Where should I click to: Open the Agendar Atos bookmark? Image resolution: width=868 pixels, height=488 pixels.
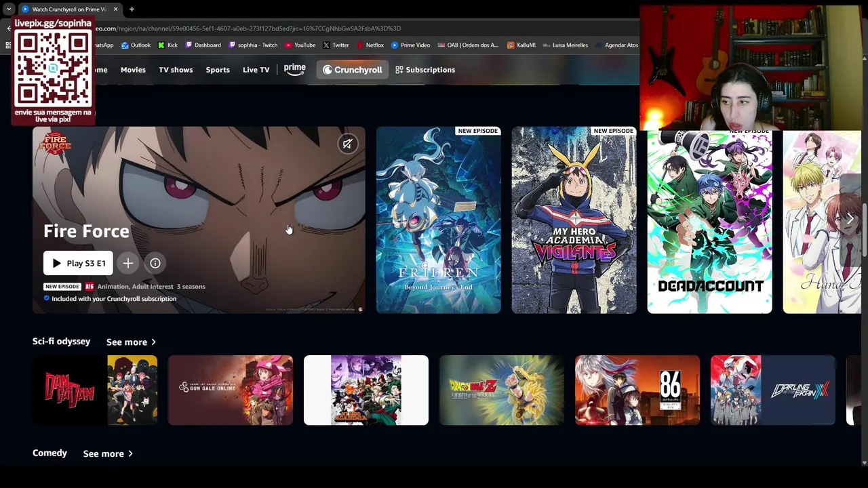(x=616, y=45)
